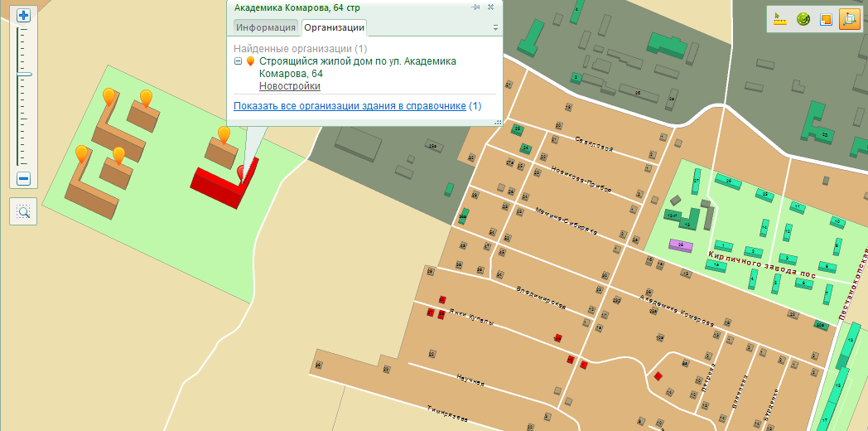Click the zoom level slider handle

pyautogui.click(x=23, y=74)
